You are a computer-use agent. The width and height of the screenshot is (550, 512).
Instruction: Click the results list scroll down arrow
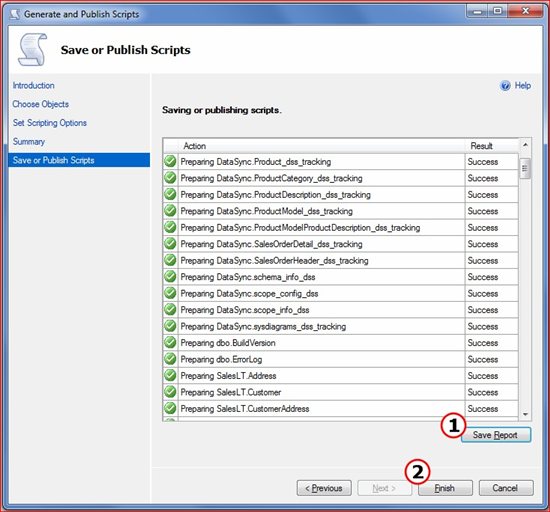525,414
